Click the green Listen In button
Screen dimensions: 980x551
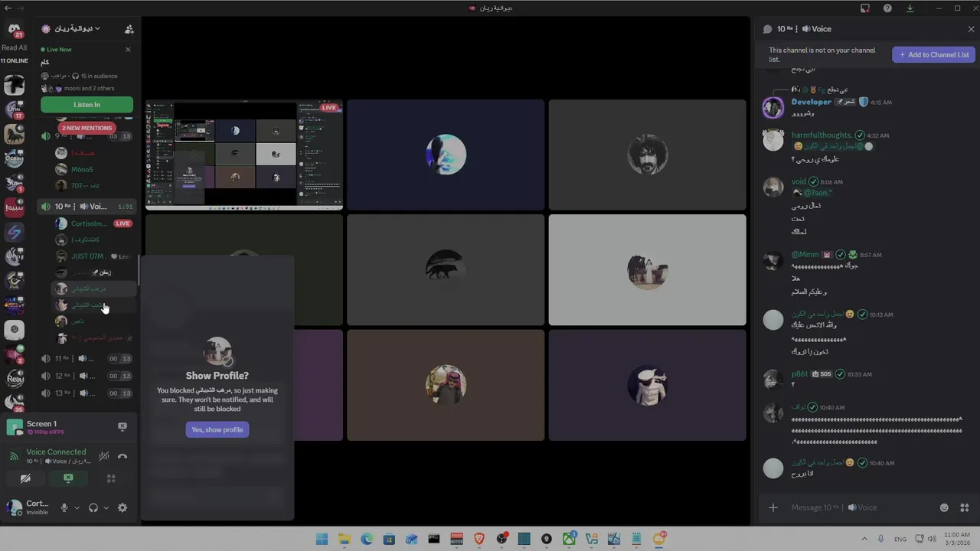tap(87, 105)
